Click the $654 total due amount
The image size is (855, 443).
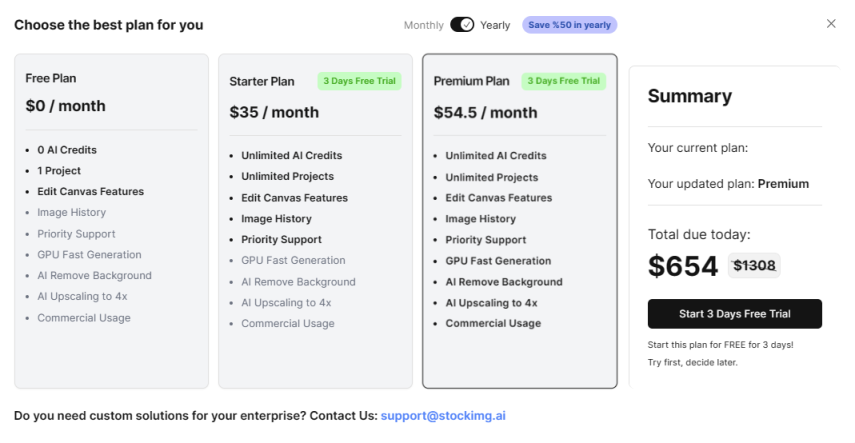tap(683, 266)
